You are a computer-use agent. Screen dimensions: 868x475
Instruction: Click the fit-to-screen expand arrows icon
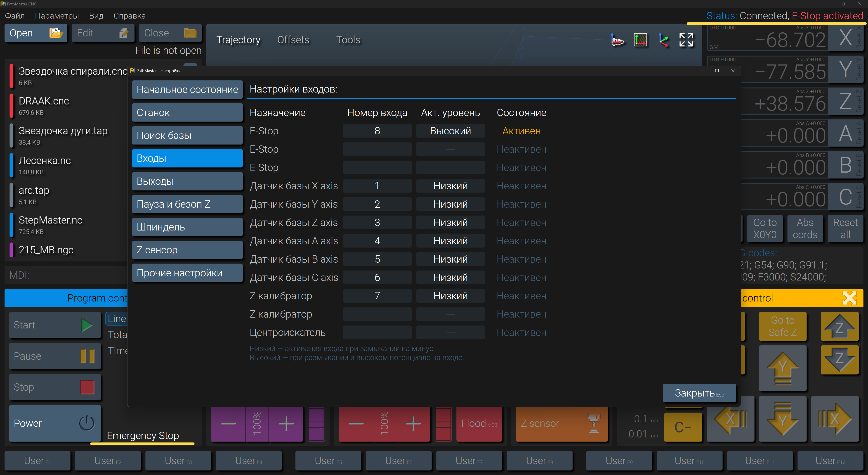pyautogui.click(x=686, y=40)
